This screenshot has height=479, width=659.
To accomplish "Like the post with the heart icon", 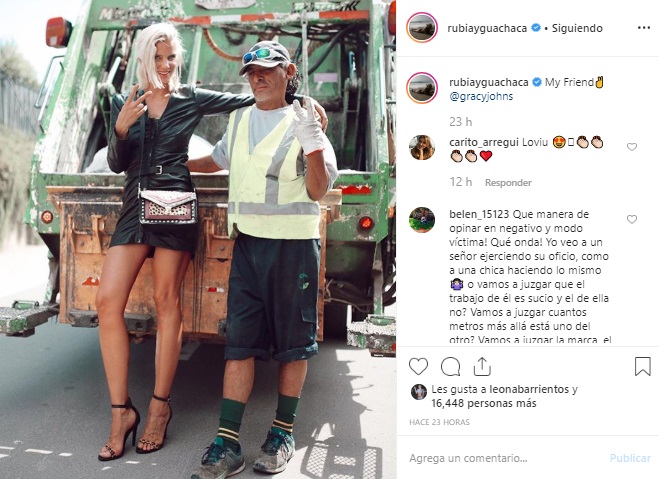I will 418,366.
